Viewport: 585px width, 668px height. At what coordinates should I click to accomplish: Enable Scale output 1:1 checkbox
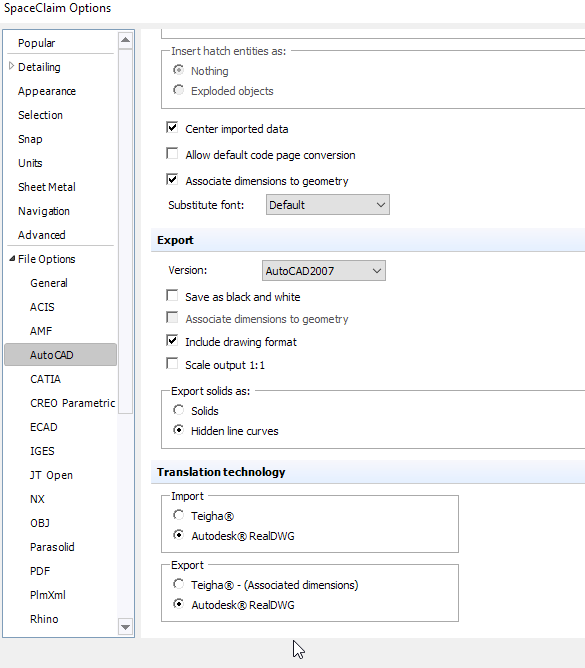172,364
